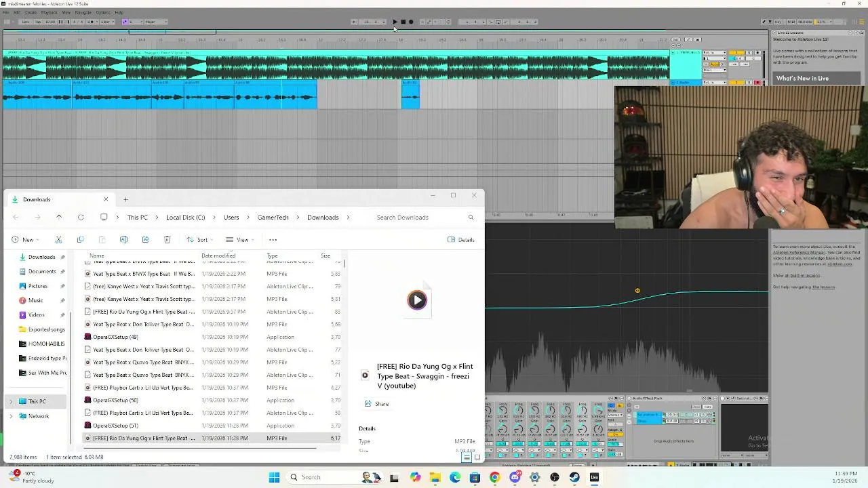Select Pictures in the Explorer sidebar
This screenshot has width=868, height=488.
38,286
